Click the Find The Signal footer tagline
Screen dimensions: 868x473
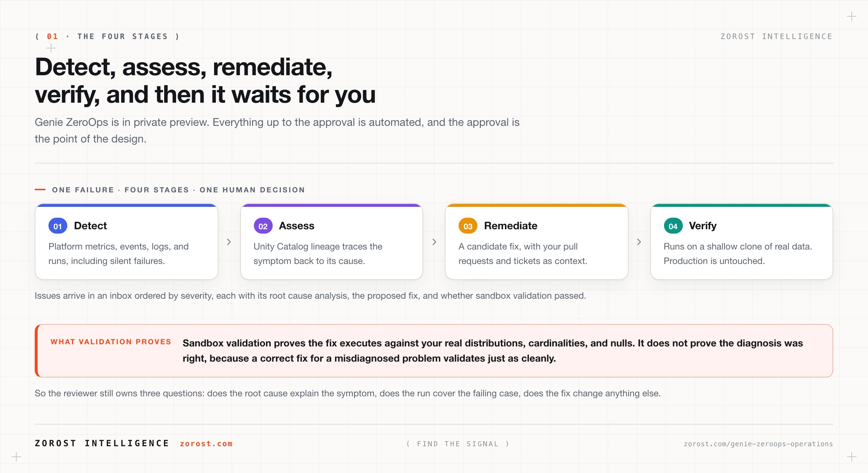(x=458, y=444)
